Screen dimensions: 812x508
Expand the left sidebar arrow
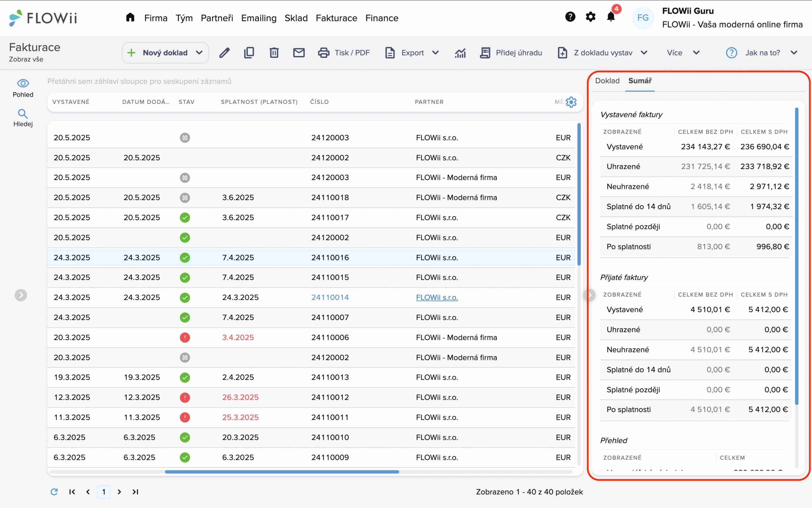21,295
